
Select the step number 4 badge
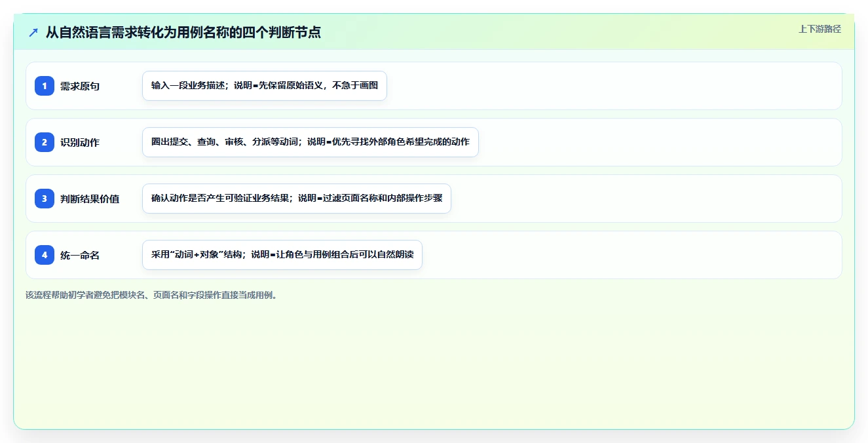(45, 255)
